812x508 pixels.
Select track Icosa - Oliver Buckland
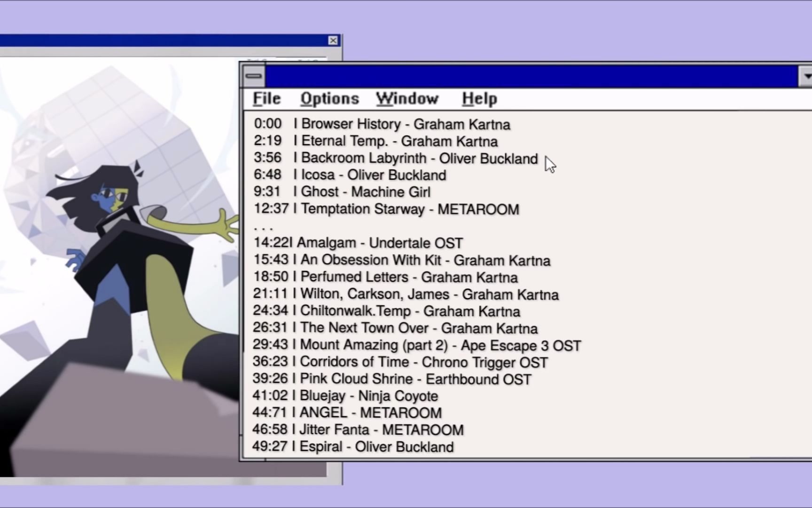pyautogui.click(x=350, y=175)
